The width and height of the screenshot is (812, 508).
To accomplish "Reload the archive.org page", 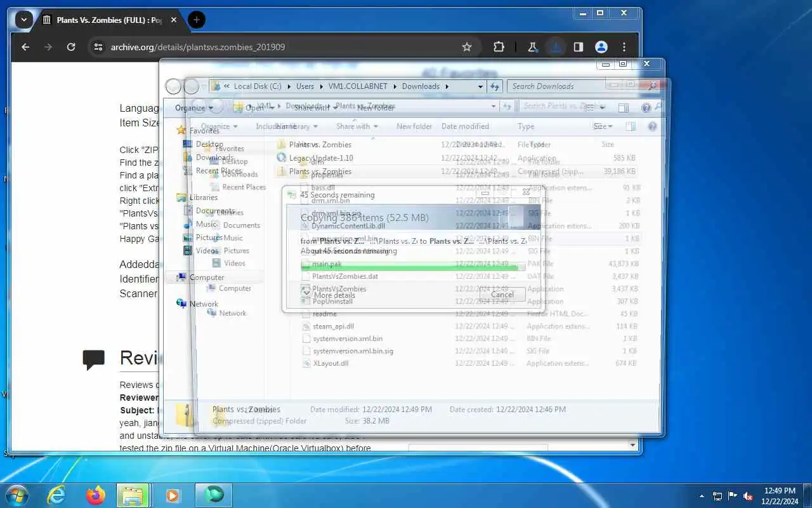I will (71, 47).
